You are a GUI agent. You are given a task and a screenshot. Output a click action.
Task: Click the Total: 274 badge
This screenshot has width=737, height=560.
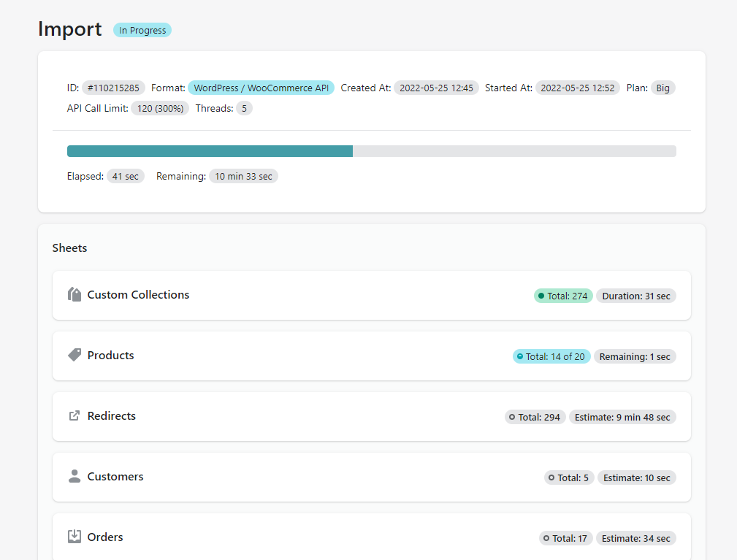563,296
